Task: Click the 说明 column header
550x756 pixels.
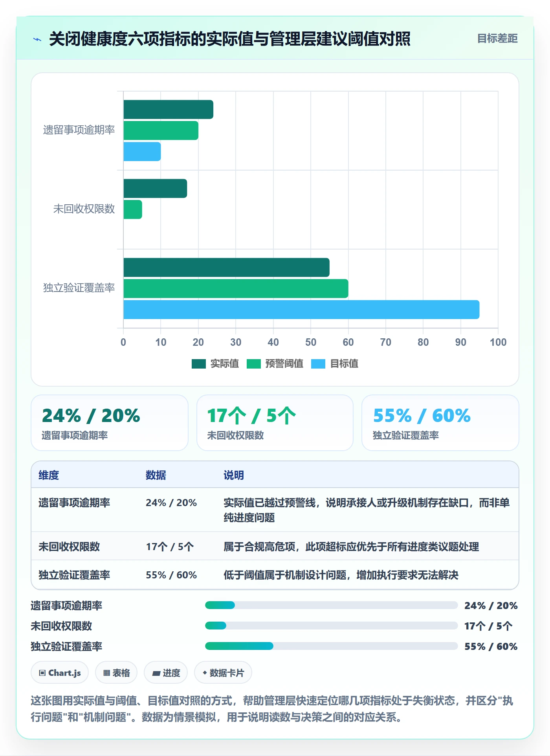Action: click(234, 475)
